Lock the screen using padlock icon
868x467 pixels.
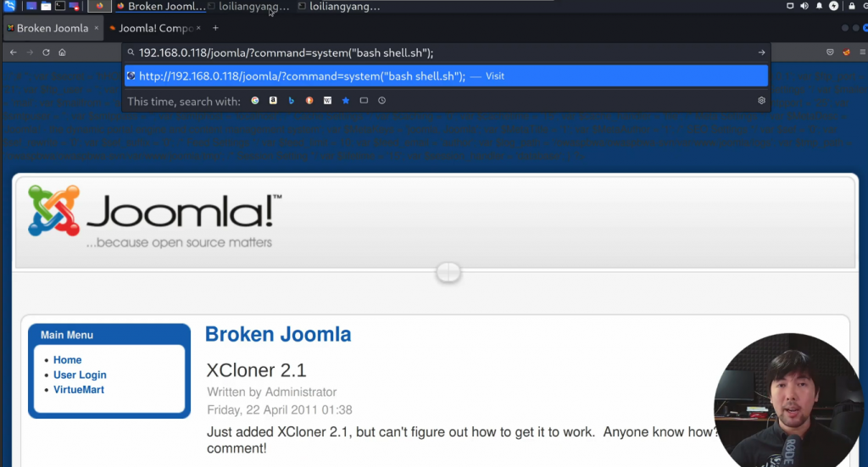point(851,6)
